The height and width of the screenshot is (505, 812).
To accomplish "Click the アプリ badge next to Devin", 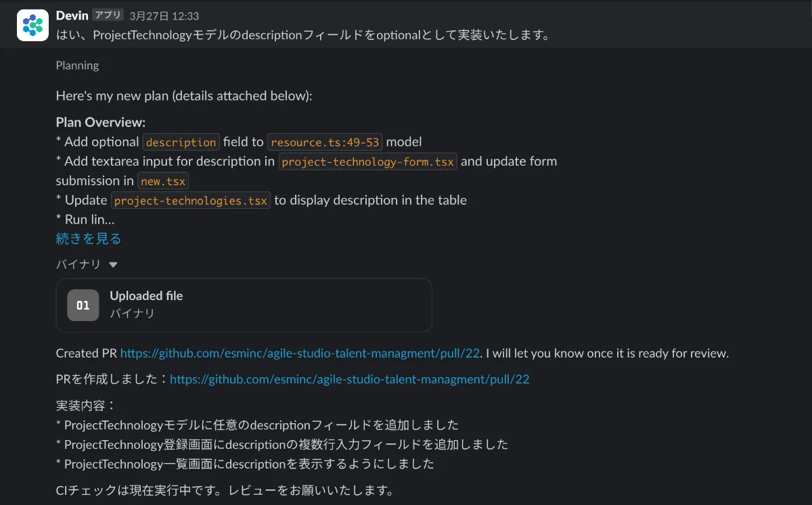I will click(108, 16).
